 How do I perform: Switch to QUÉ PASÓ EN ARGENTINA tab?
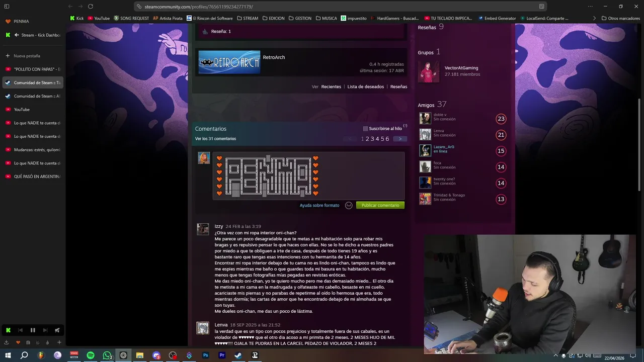33,176
